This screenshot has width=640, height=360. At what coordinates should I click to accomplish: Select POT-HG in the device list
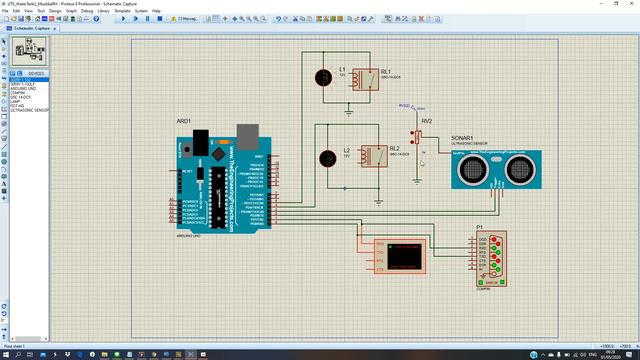coord(17,106)
